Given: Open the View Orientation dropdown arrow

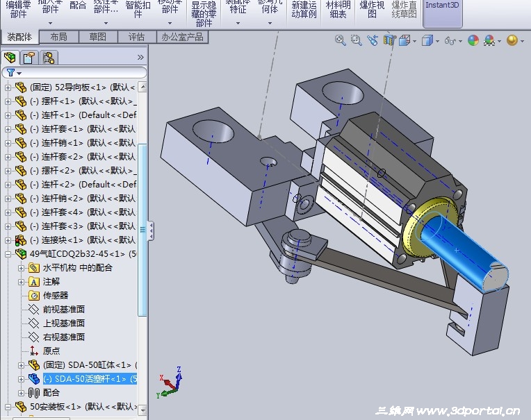Looking at the screenshot, I should (x=414, y=41).
